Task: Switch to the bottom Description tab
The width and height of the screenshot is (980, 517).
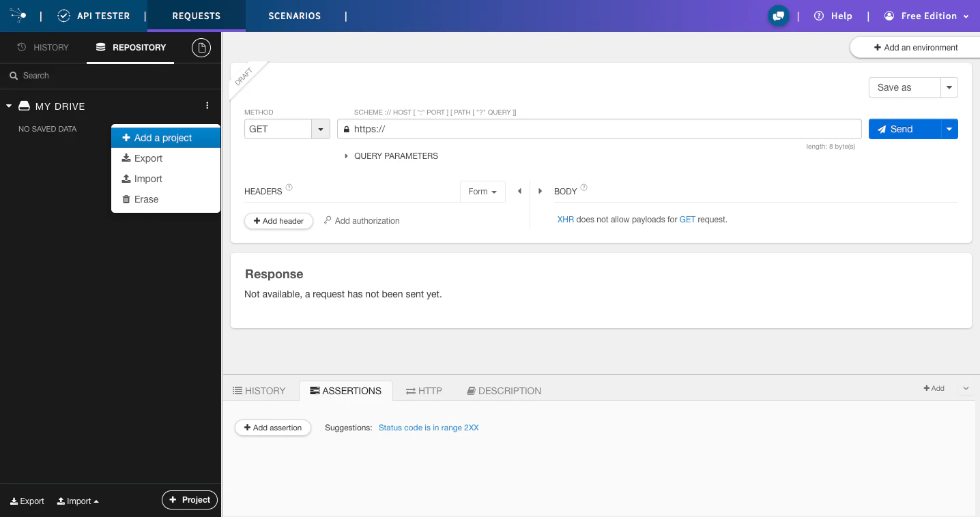Action: coord(504,391)
